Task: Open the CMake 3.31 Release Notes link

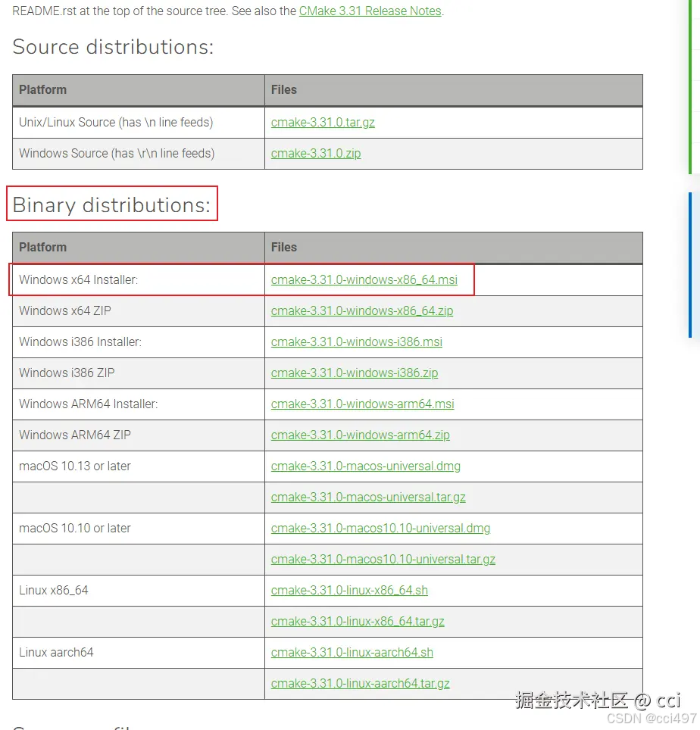Action: pyautogui.click(x=370, y=11)
